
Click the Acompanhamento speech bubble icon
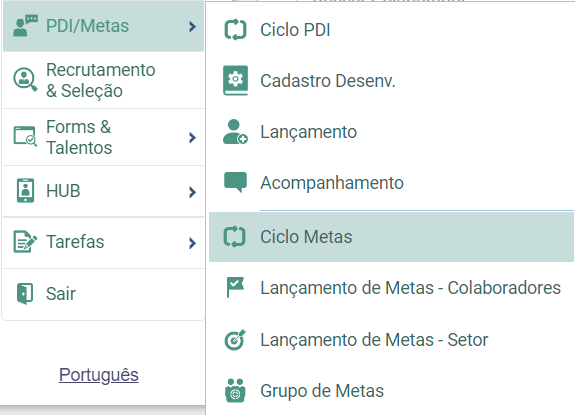pyautogui.click(x=235, y=182)
